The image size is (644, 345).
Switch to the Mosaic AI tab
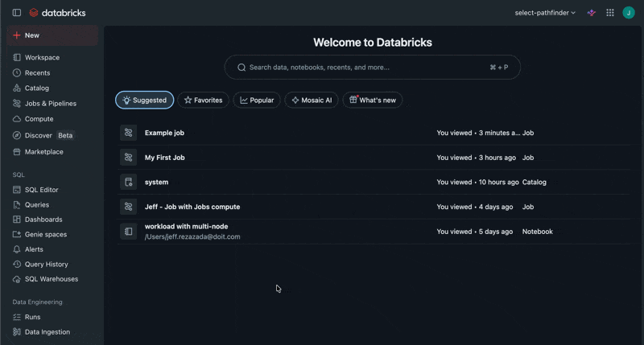tap(312, 100)
